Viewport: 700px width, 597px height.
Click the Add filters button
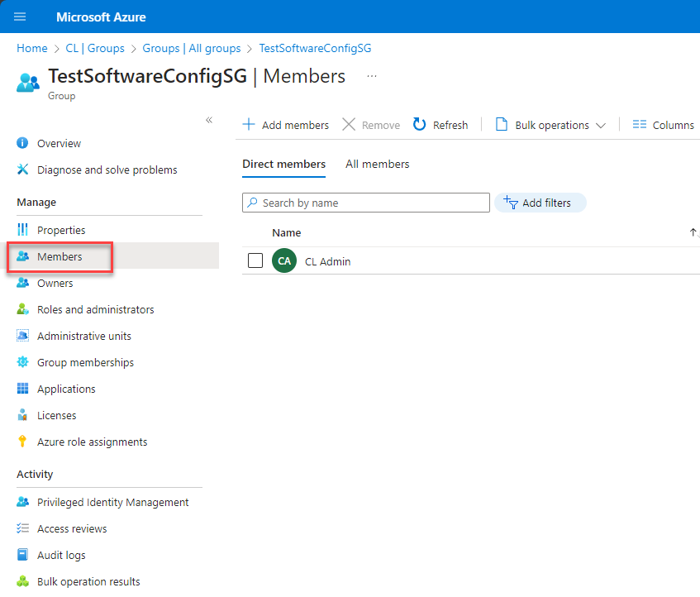coord(540,203)
